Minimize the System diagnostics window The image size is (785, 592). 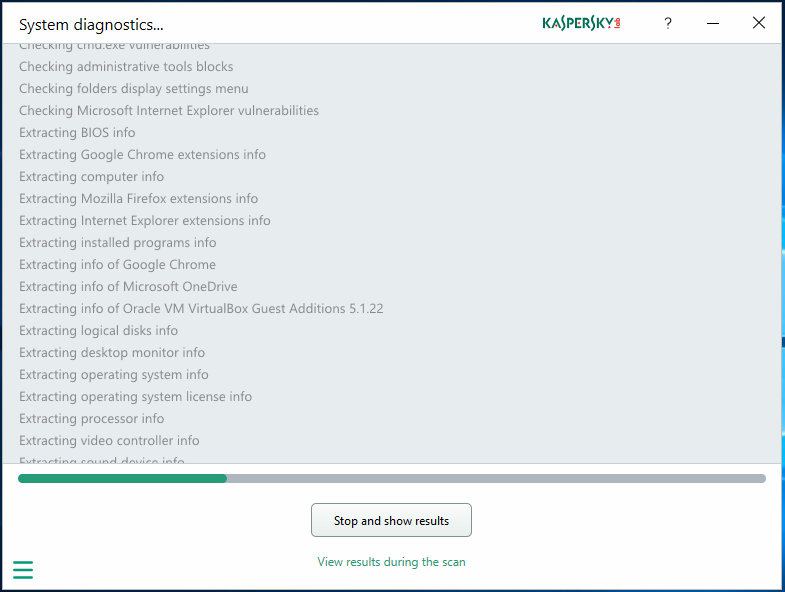713,23
